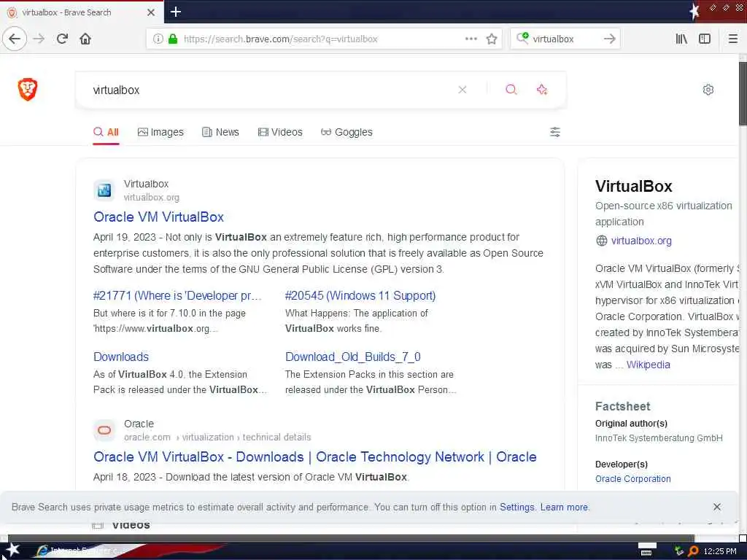Toggle the sidebar view icon

[705, 39]
